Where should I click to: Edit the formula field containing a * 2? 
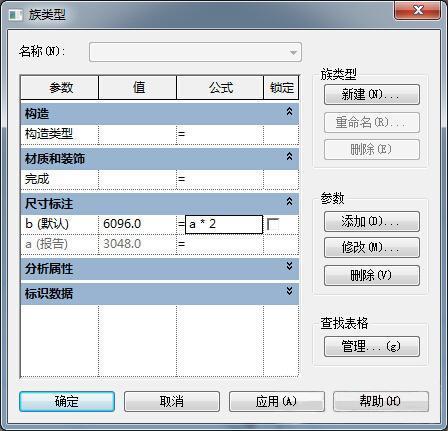tap(224, 224)
